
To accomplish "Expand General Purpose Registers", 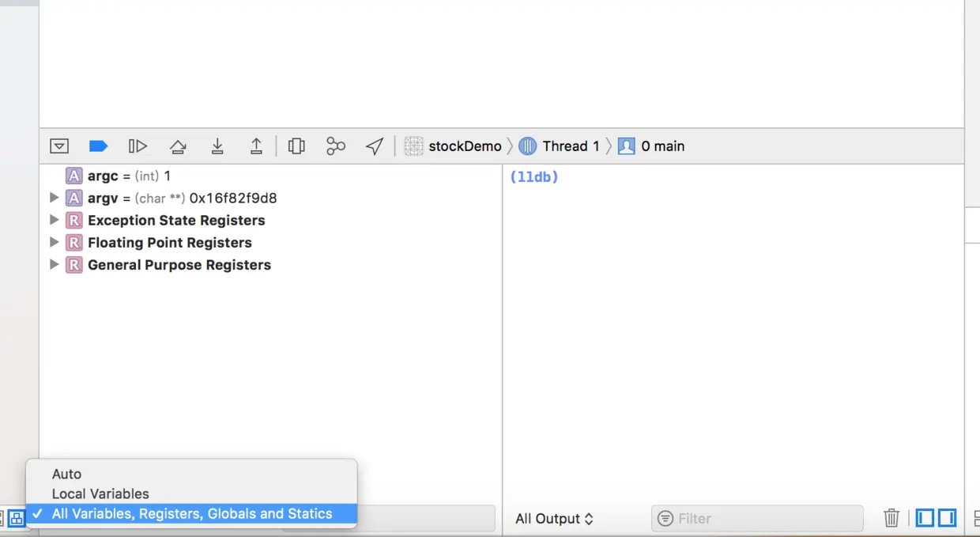I will tap(54, 264).
